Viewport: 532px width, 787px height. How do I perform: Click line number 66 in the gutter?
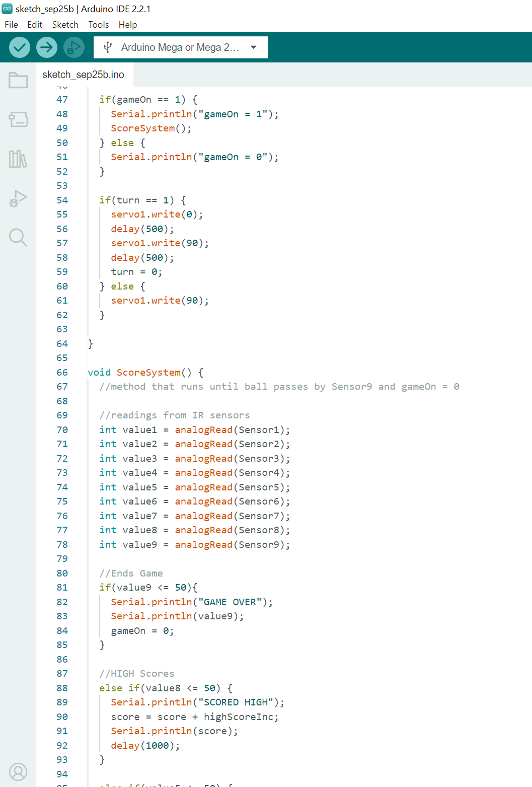tap(62, 372)
